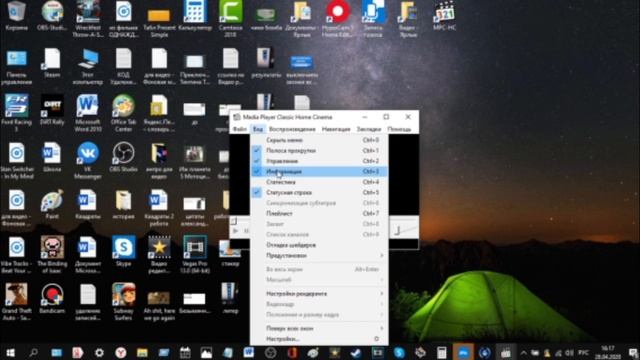Select the MPC-HC desktop shortcut
Image resolution: width=640 pixels, height=360 pixels.
(444, 16)
